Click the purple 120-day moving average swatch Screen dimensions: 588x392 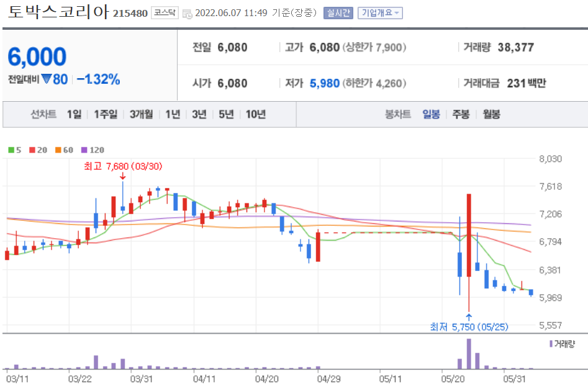84,150
